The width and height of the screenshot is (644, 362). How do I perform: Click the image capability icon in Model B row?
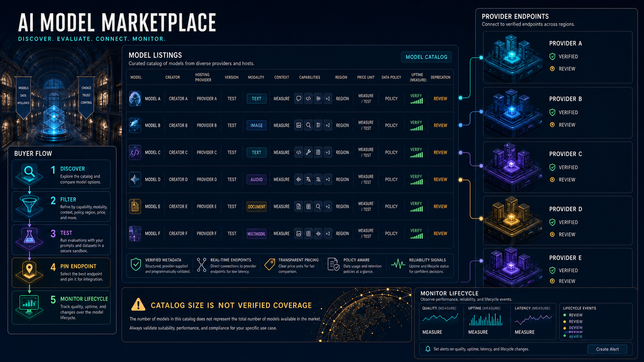coord(299,125)
